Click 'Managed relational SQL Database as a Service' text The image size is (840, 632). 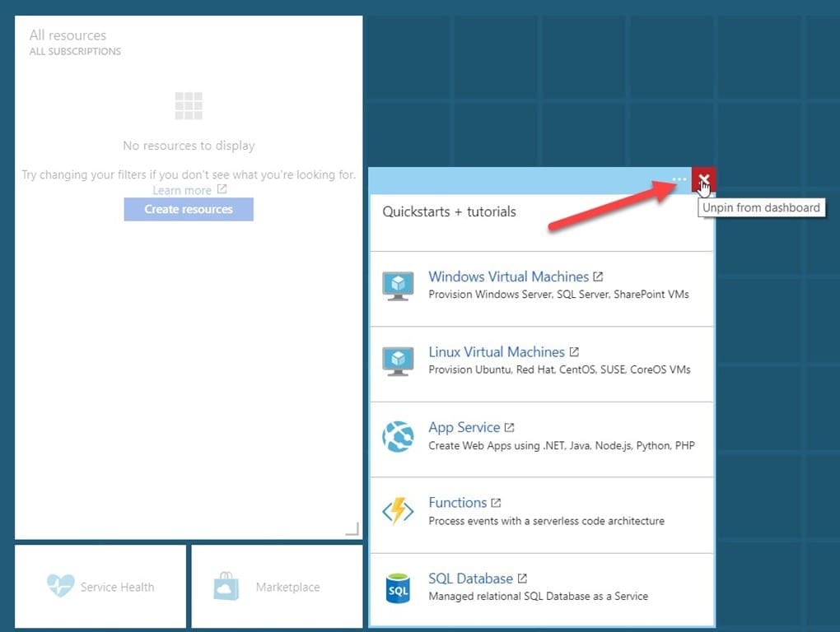pyautogui.click(x=539, y=596)
